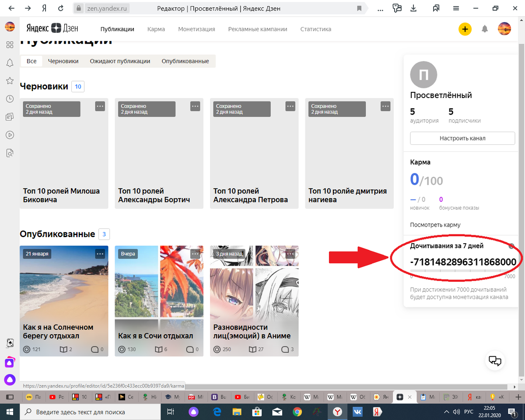Viewport: 525px width, 420px height.
Task: Click channel name Просветлённый
Action: pos(441,95)
